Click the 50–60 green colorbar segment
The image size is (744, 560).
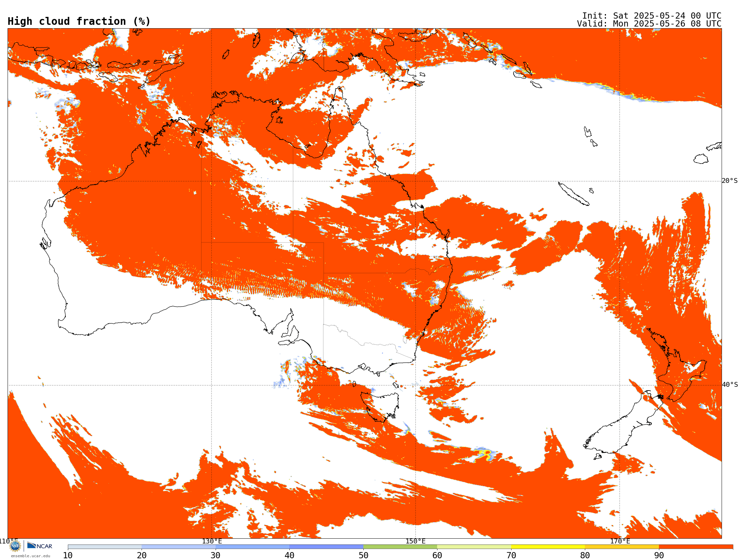pos(400,547)
